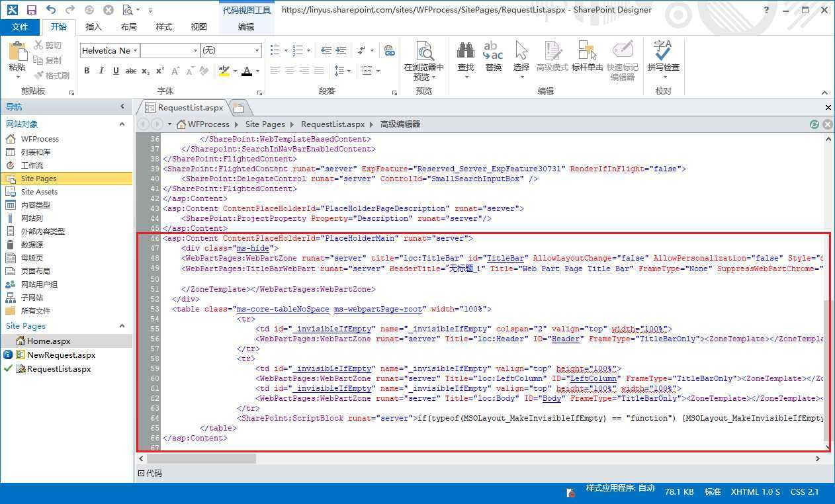Screen dimensions: 835x504
Task: Open 列表和库 in the navigation pane
Action: click(35, 152)
